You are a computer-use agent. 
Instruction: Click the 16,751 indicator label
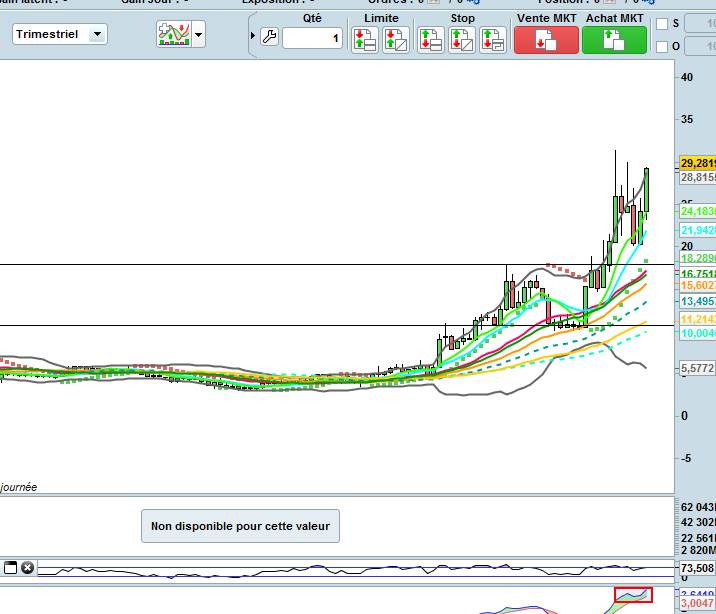(698, 274)
